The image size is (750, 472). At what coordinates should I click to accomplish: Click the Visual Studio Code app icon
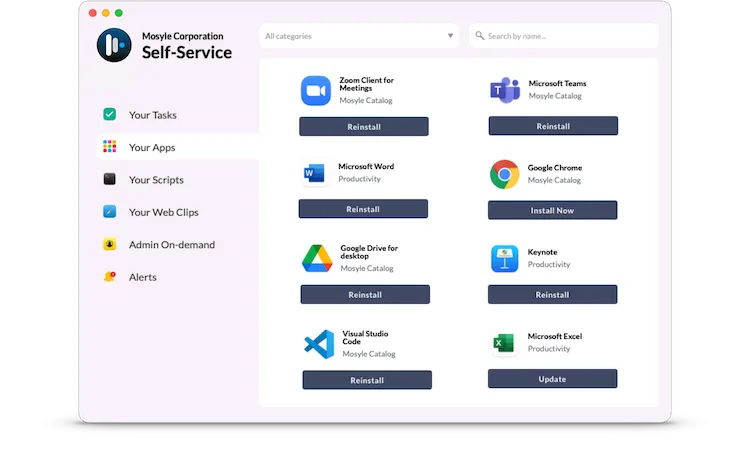320,344
